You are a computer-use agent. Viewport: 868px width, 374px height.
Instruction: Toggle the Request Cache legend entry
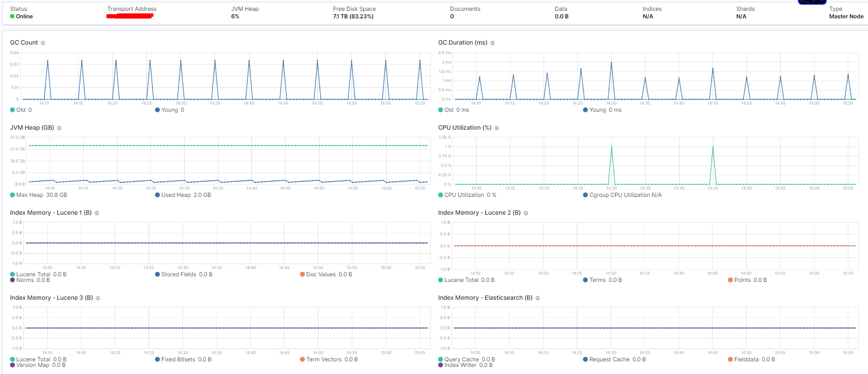[615, 359]
